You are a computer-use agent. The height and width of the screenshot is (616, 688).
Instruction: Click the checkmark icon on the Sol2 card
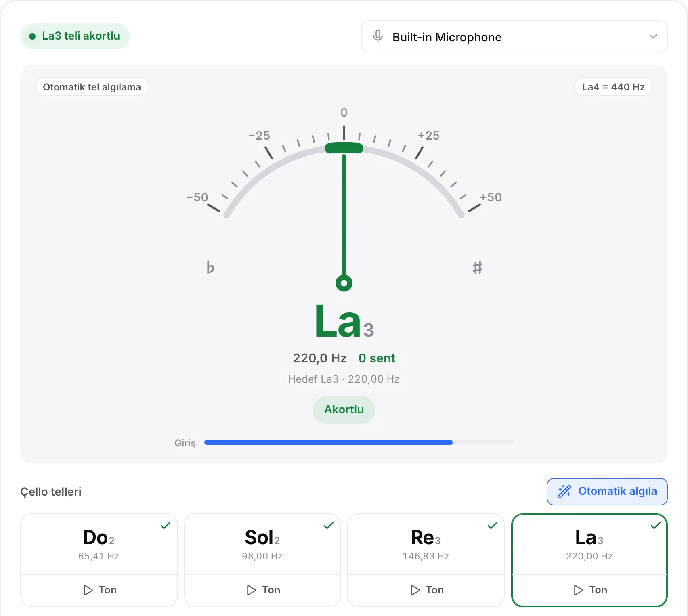point(329,525)
